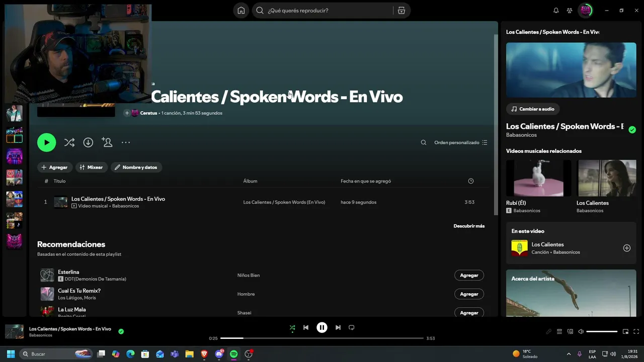644x362 pixels.
Task: Enter full screen mode
Action: click(636, 332)
